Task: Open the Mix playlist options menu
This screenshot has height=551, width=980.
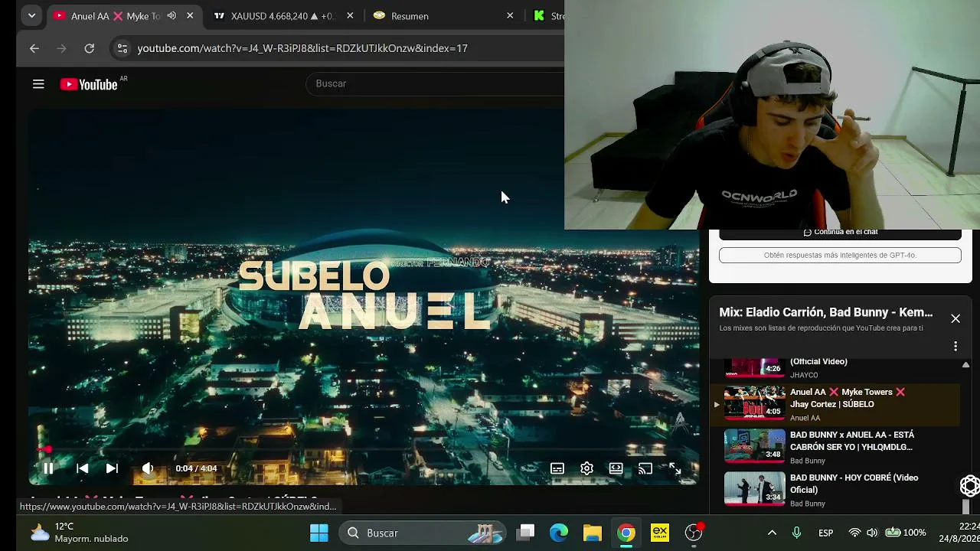Action: 955,346
